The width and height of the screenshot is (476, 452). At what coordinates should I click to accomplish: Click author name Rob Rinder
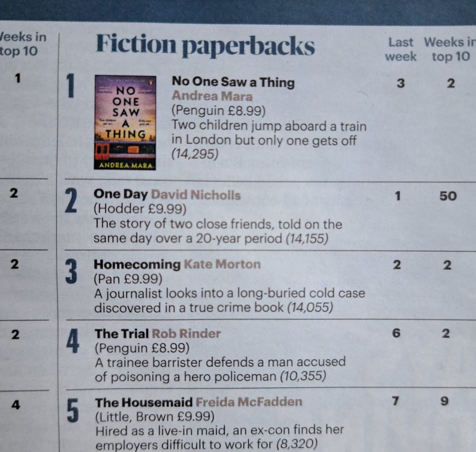click(186, 334)
